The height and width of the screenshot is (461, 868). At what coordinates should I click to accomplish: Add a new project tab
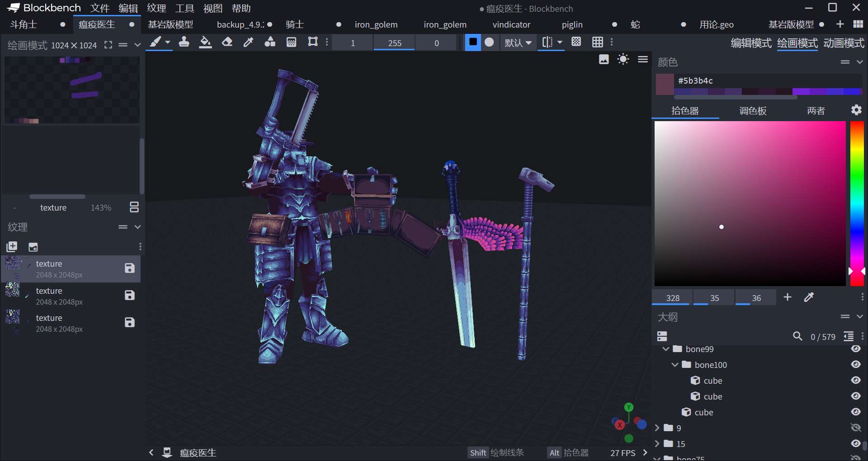pyautogui.click(x=840, y=24)
